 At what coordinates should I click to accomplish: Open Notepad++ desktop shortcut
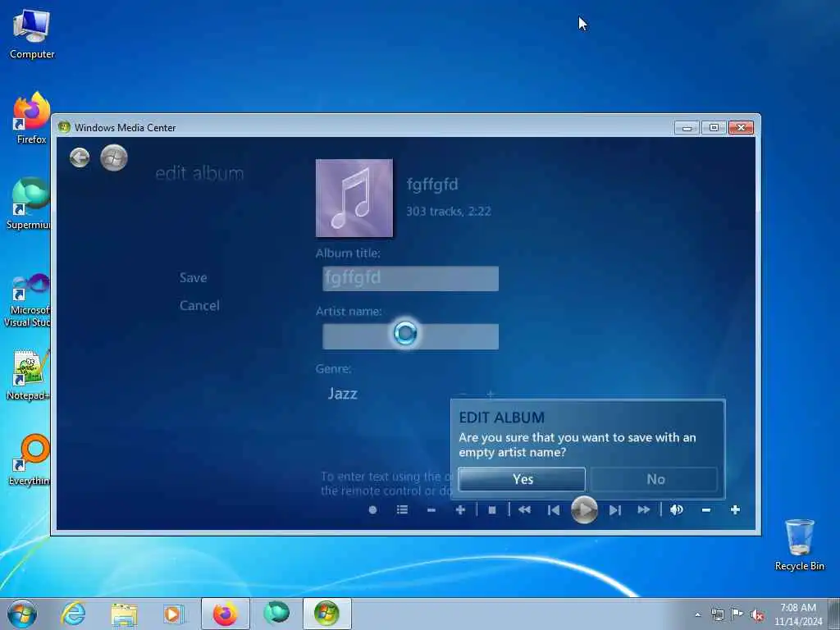coord(29,374)
